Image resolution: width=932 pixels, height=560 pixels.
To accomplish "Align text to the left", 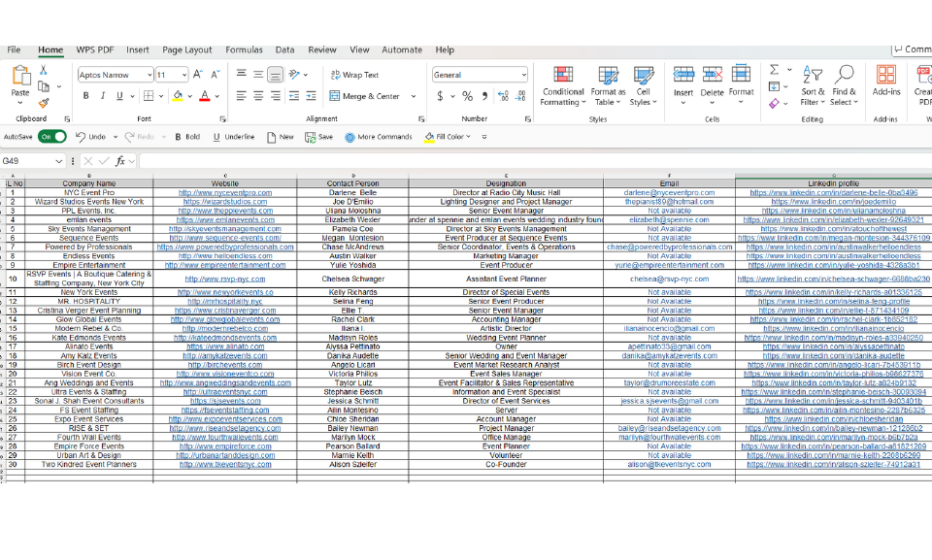I will (x=242, y=96).
